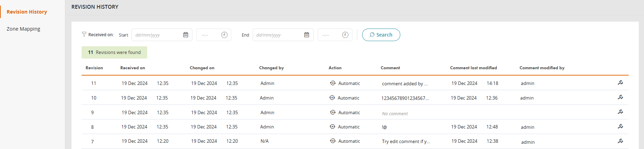Open the Start time clock picker
This screenshot has width=644, height=149.
click(224, 35)
